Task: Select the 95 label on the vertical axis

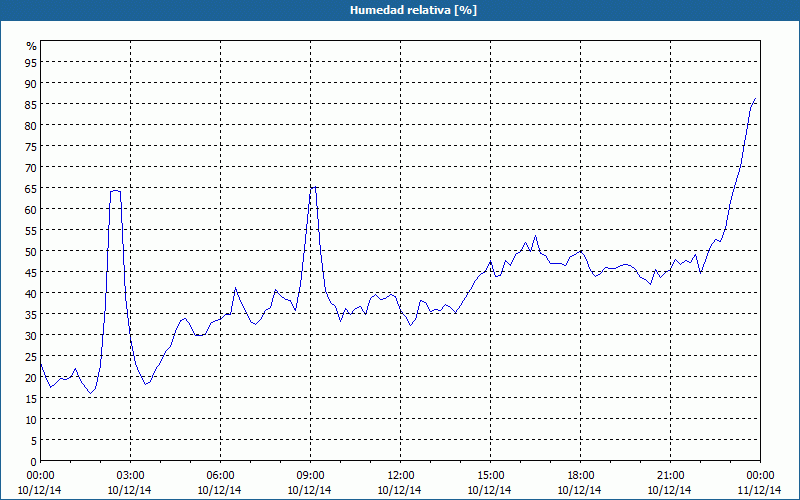Action: point(32,62)
